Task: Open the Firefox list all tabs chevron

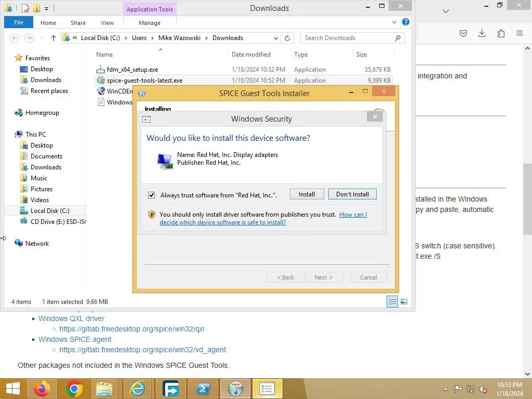Action: (x=446, y=11)
